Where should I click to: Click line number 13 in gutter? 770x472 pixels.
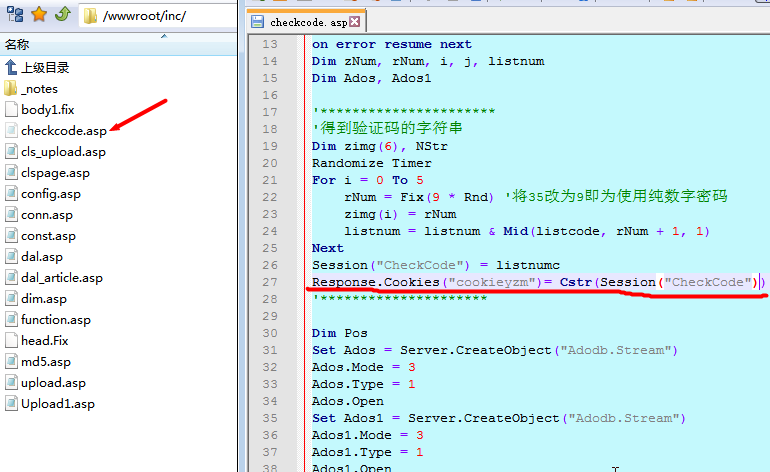[x=270, y=44]
